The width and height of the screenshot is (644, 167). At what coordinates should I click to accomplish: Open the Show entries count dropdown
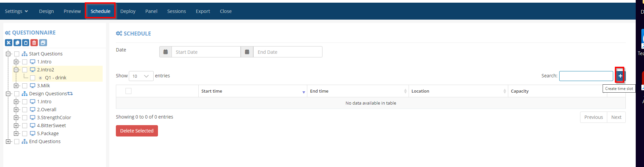(141, 76)
